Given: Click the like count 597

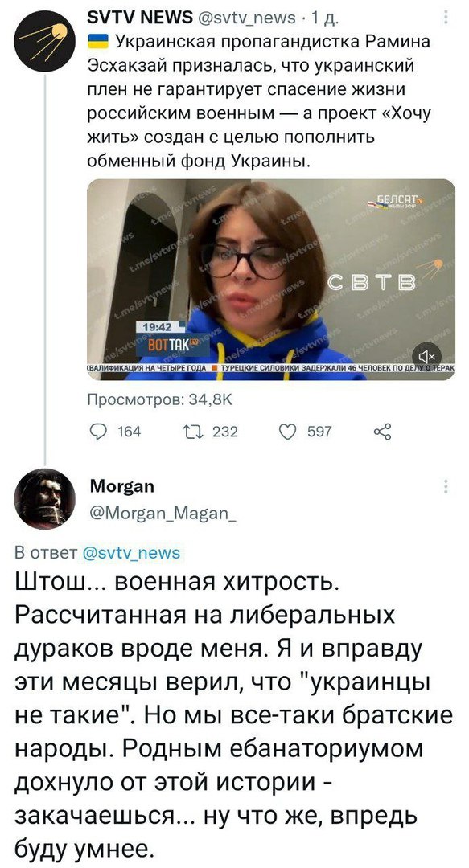Looking at the screenshot, I should [x=319, y=432].
